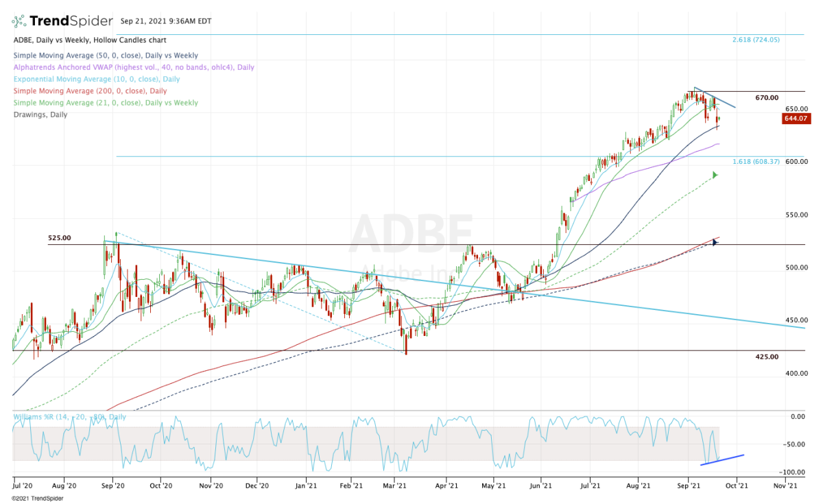This screenshot has width=823, height=504.
Task: Click the 450.00 price axis label
Action: point(797,320)
